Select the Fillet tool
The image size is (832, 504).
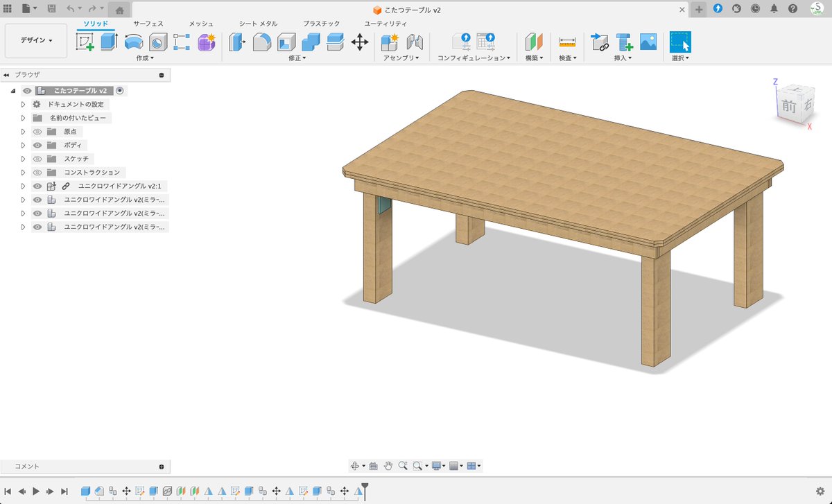[261, 43]
